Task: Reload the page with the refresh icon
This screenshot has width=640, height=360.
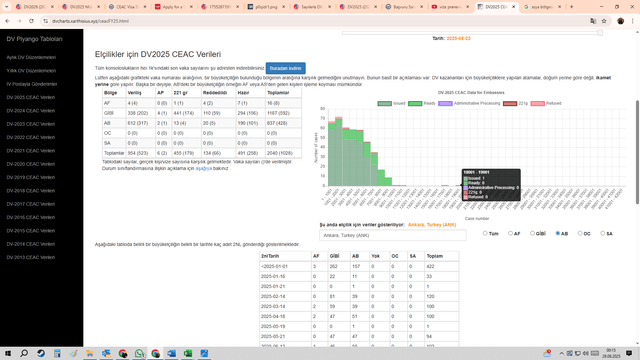Action: tap(31, 21)
